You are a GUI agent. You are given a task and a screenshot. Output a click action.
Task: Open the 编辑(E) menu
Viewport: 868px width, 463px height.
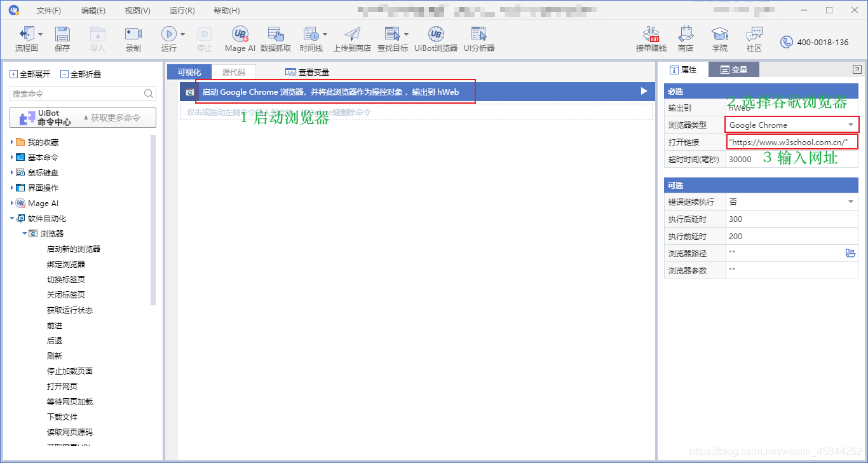point(93,10)
